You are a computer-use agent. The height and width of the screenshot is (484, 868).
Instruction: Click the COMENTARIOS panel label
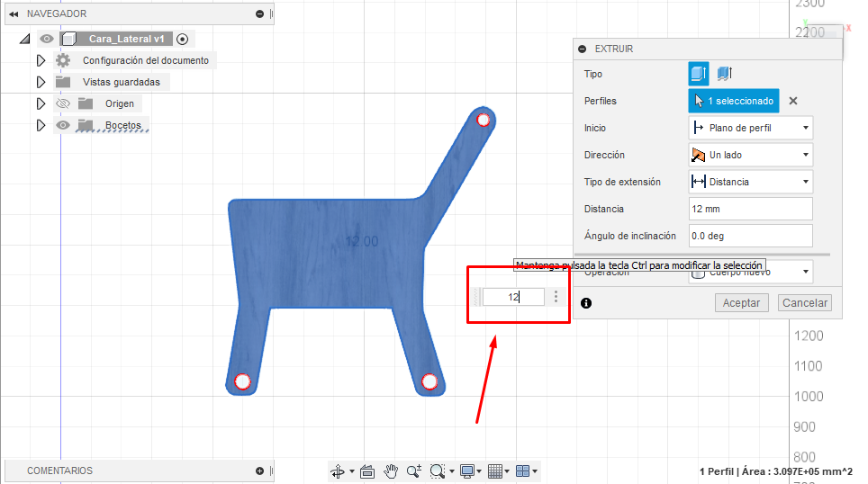coord(59,471)
